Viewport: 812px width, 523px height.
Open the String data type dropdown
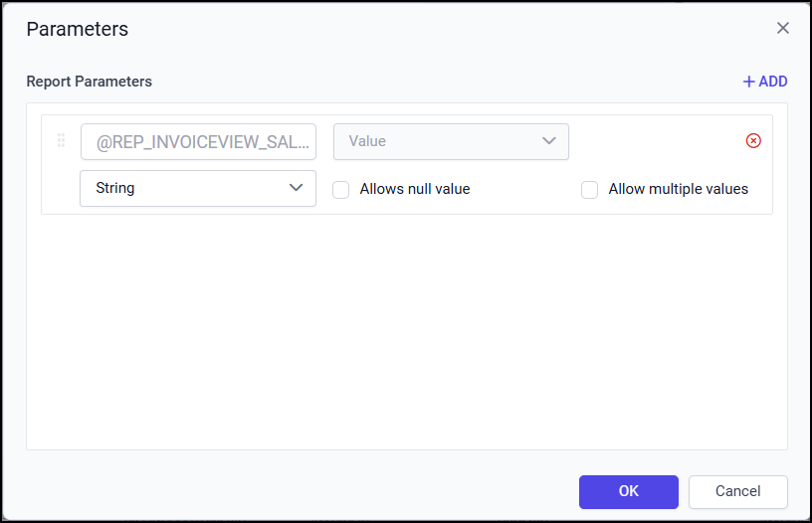(x=197, y=188)
